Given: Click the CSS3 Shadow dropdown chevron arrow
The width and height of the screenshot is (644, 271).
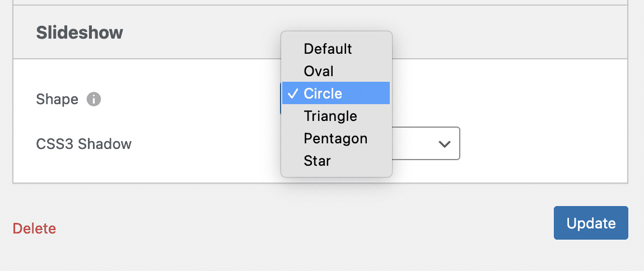Looking at the screenshot, I should [x=445, y=144].
